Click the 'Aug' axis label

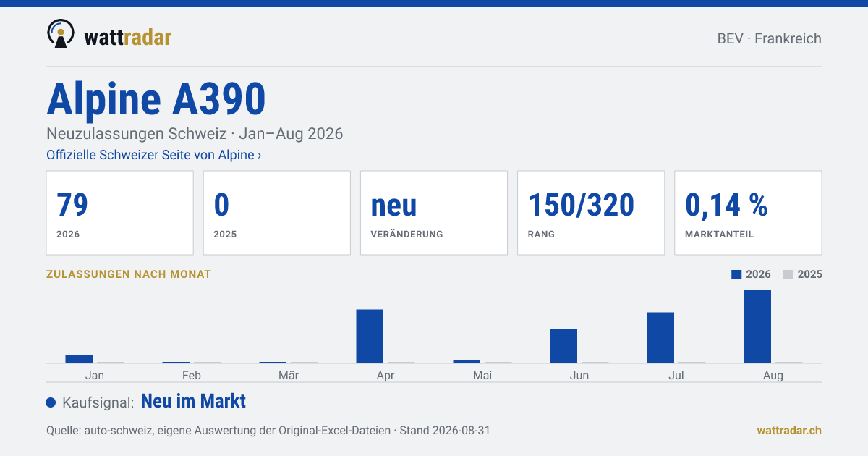[x=773, y=375]
